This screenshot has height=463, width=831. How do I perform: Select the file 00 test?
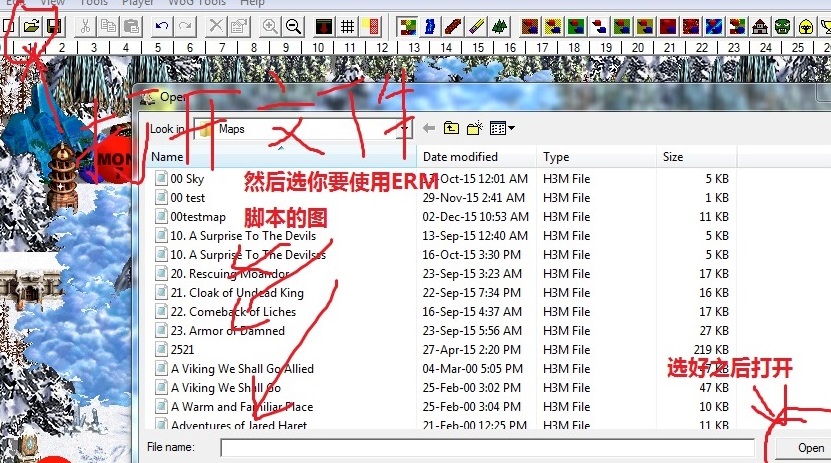point(188,198)
